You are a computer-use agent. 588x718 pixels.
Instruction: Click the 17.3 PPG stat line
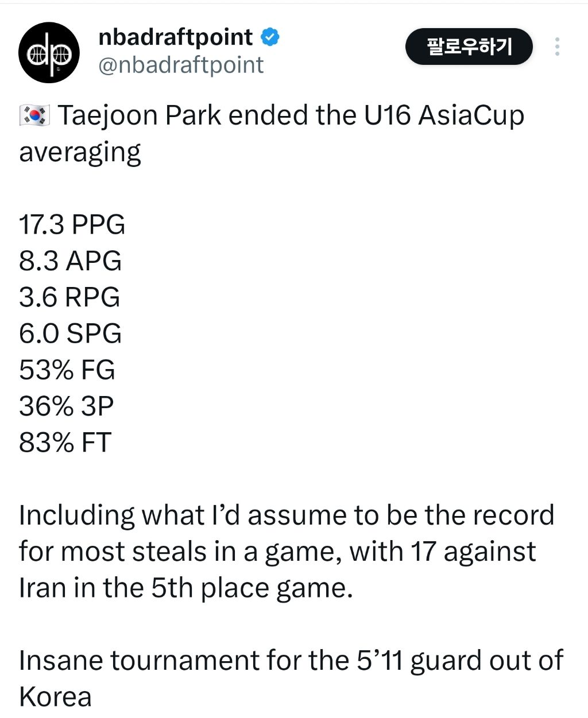[x=72, y=224]
